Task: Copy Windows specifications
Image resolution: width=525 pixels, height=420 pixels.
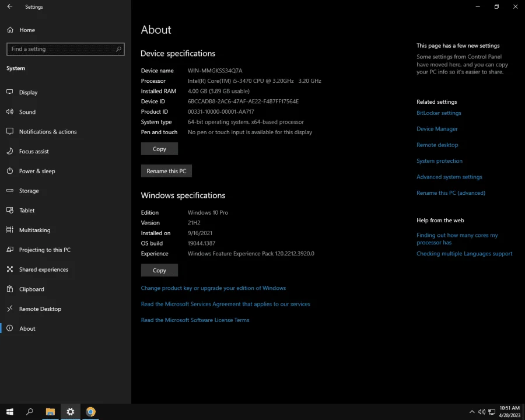Action: (x=159, y=270)
